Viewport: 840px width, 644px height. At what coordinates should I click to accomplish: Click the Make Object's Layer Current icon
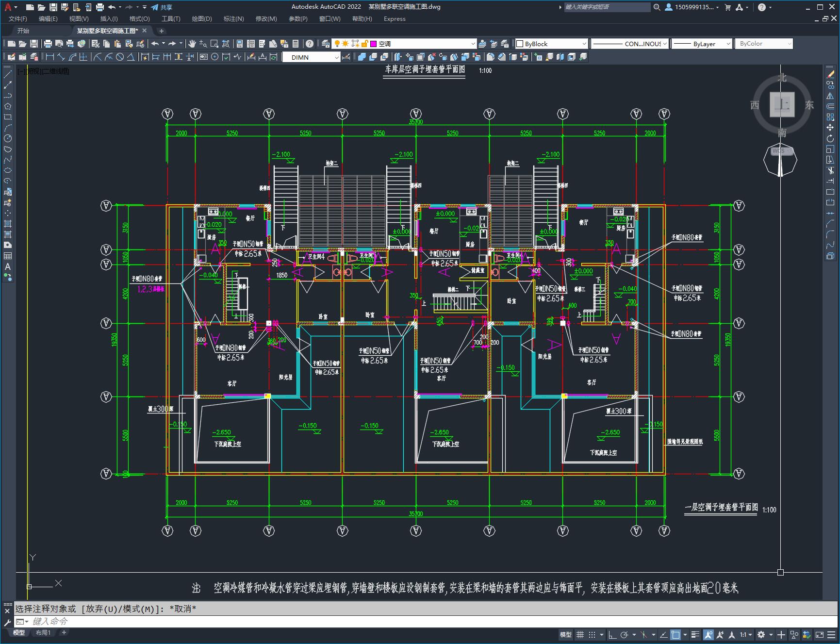(482, 44)
